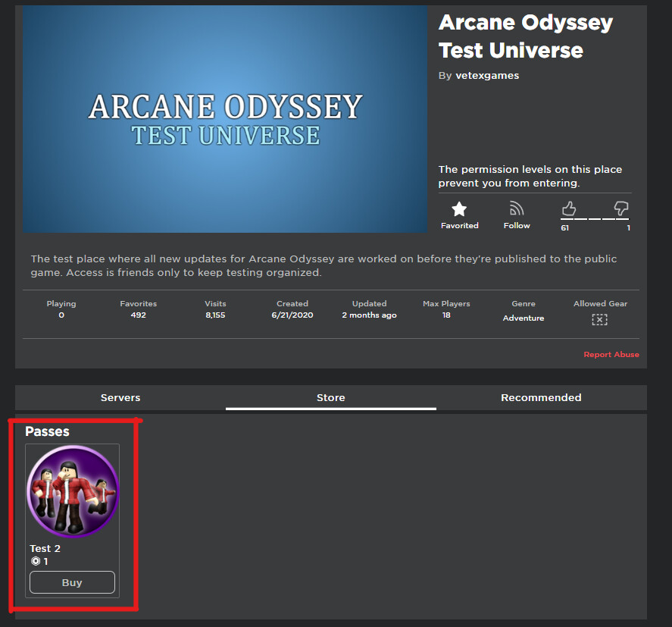Click the game title Arcane Odyssey Test Universe
The image size is (672, 627).
(x=525, y=36)
